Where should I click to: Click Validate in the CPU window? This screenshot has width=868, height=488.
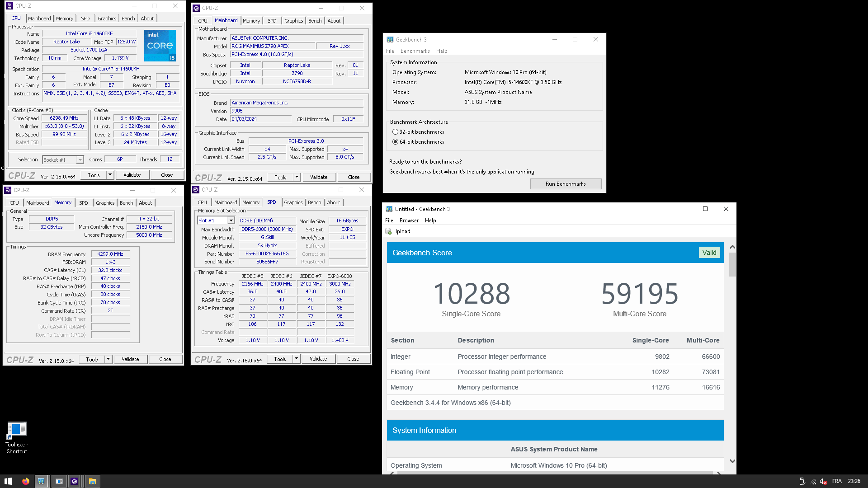[x=132, y=175]
